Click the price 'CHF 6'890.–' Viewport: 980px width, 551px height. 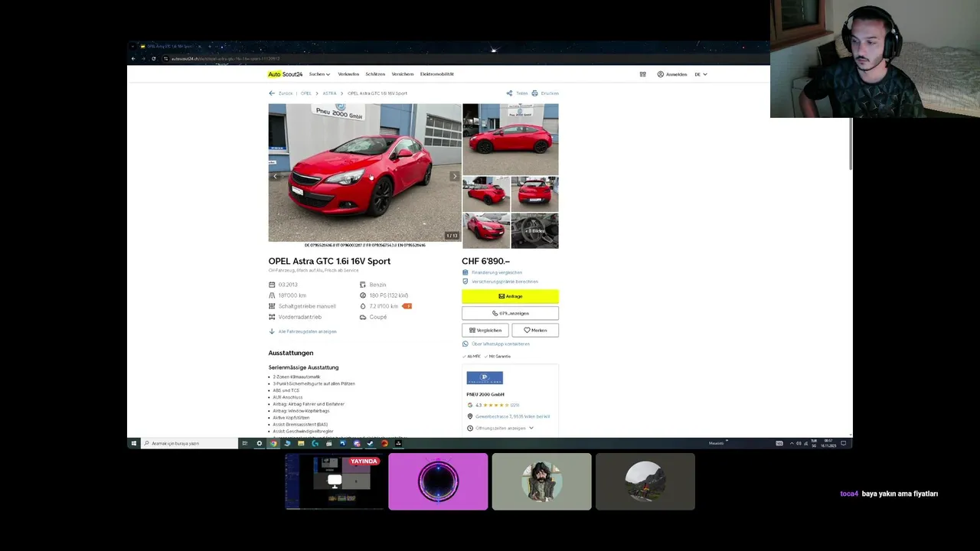click(485, 261)
